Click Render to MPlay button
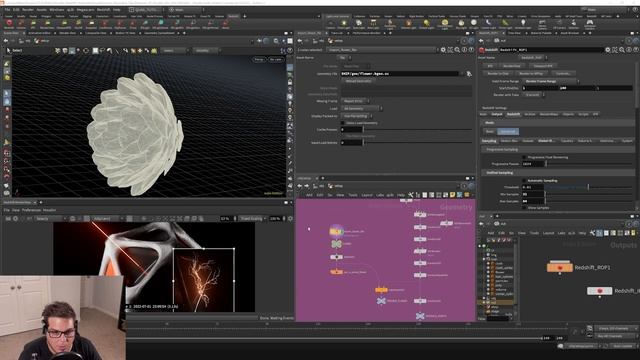The width and height of the screenshot is (640, 360). [x=531, y=73]
